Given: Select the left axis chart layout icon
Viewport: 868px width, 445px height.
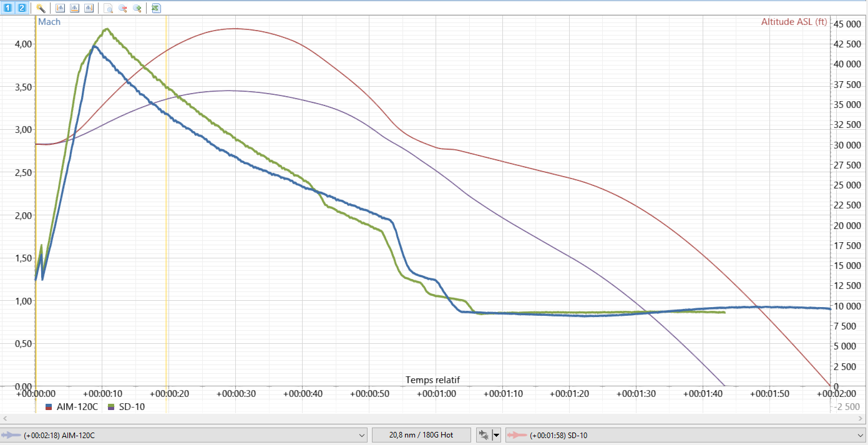Looking at the screenshot, I should click(x=60, y=8).
